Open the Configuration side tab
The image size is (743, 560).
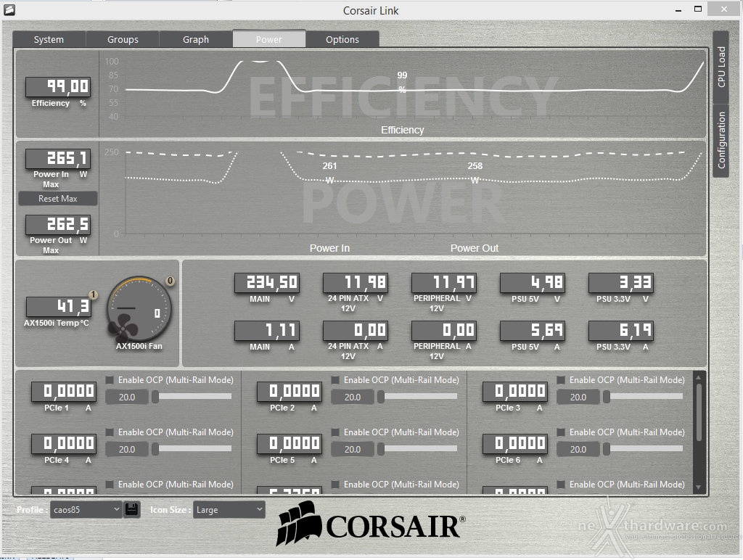coord(721,140)
